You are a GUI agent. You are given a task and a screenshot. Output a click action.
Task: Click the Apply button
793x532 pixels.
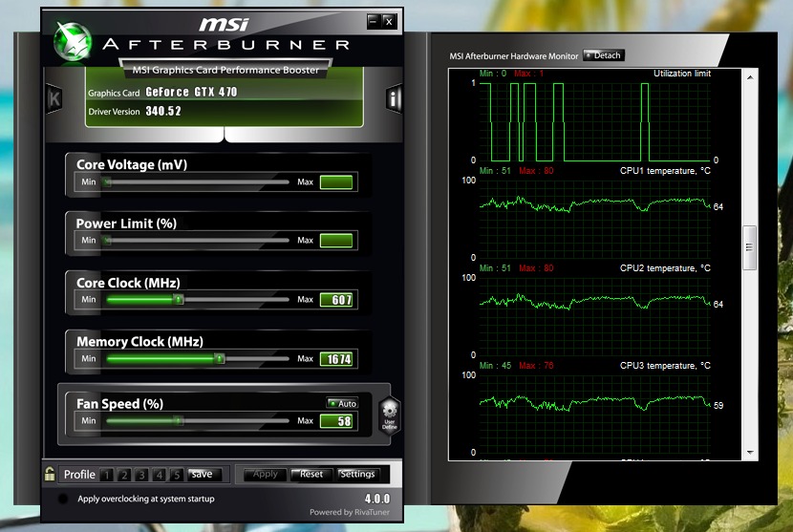(x=265, y=475)
